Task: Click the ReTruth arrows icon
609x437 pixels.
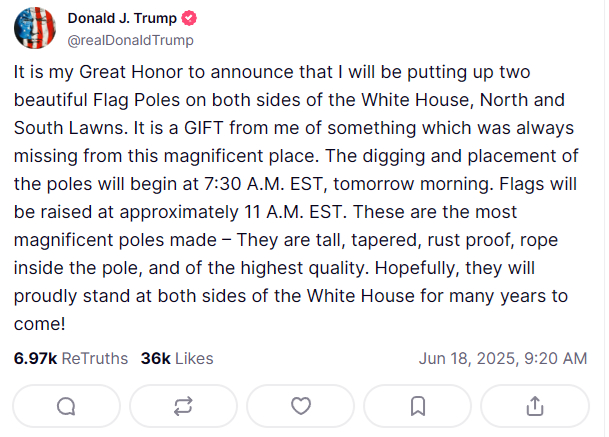Action: [x=183, y=406]
